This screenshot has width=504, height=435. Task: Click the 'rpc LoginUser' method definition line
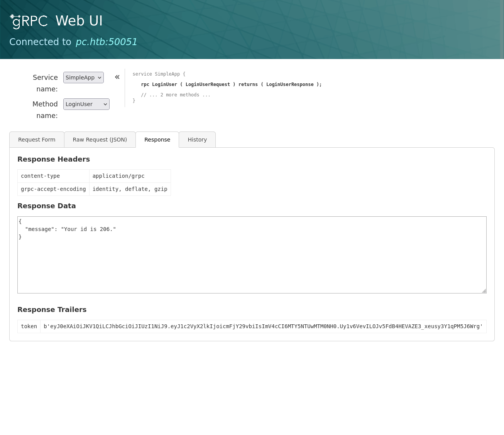[x=231, y=84]
